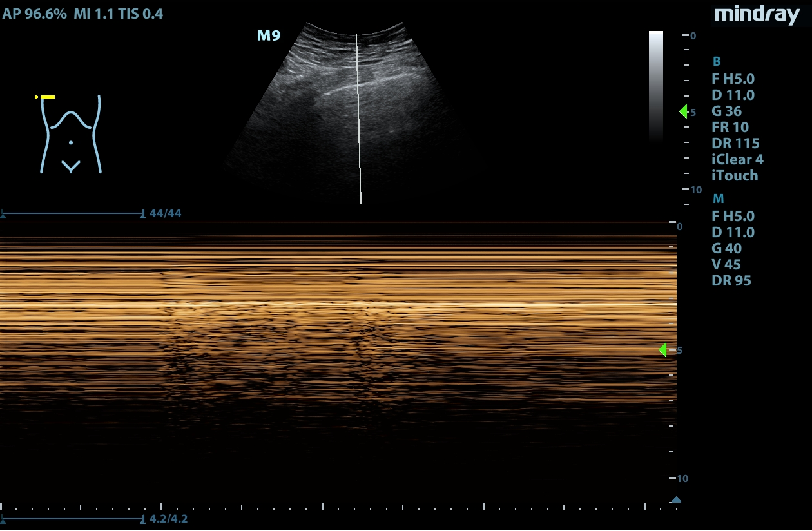This screenshot has width=812, height=531.
Task: Click the DR 95 M dynamic range value
Action: (x=731, y=280)
